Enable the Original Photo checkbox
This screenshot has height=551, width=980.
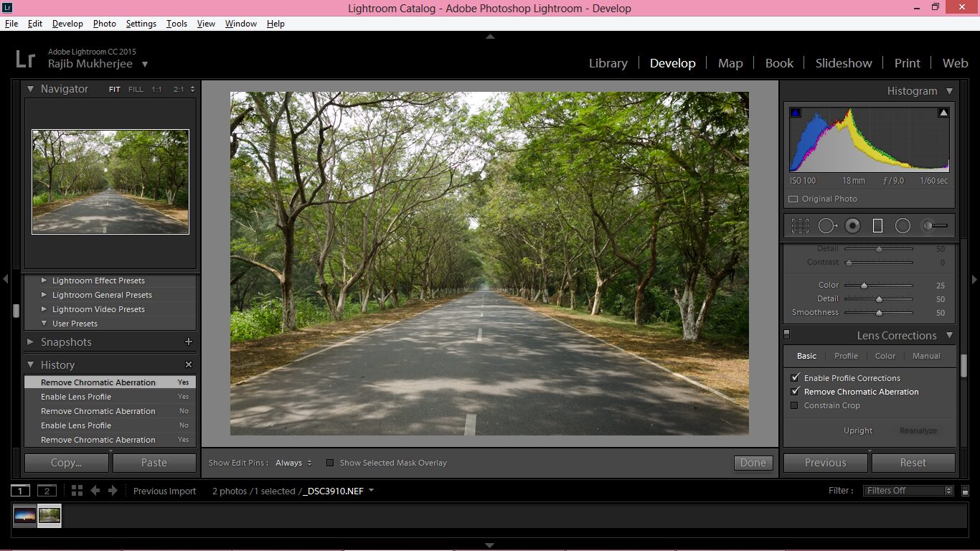pyautogui.click(x=793, y=199)
